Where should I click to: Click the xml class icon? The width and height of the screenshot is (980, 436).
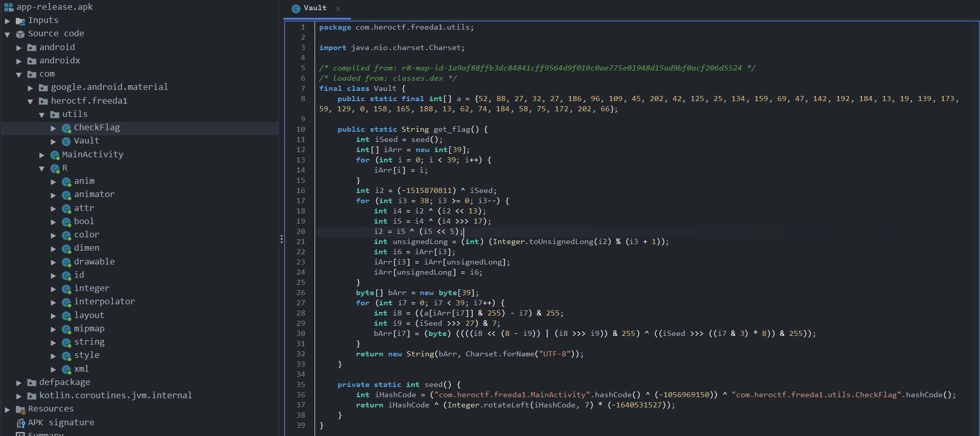(x=66, y=369)
